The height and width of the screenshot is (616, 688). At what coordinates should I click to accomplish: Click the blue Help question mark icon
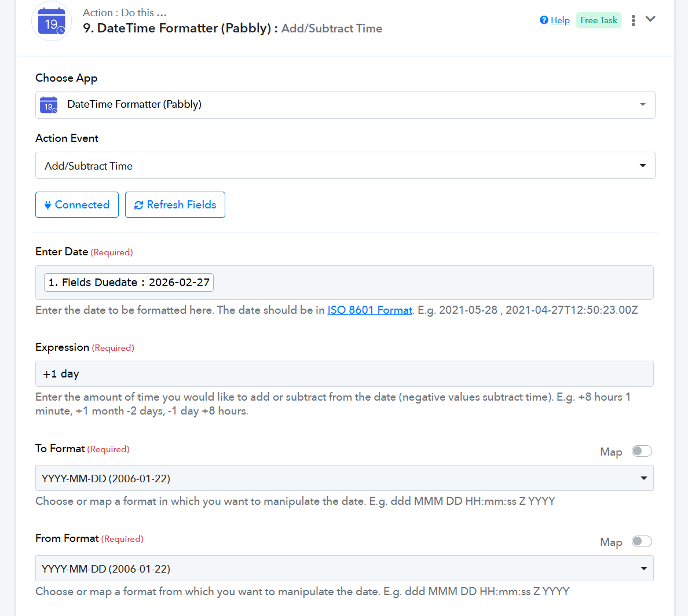[x=544, y=20]
